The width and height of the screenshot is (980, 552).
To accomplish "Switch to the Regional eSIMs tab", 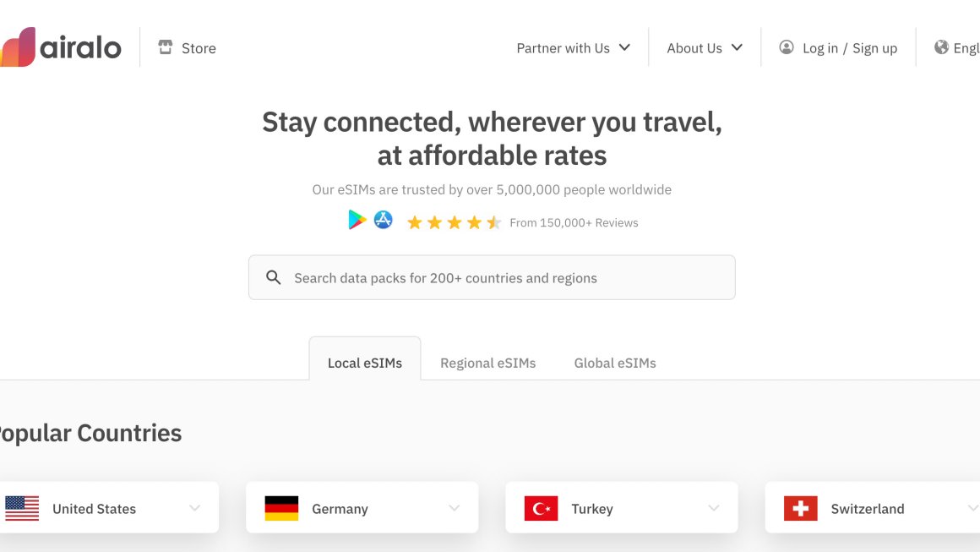I will click(487, 363).
